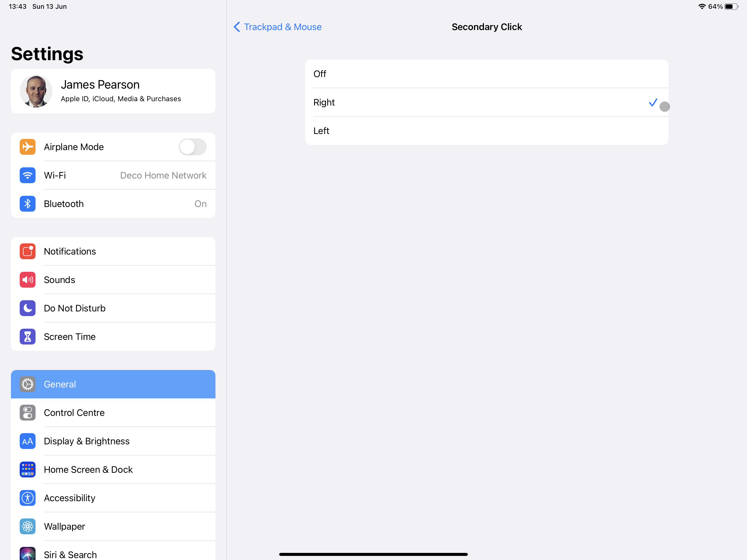Open Wi-Fi Deco Home Network value

pos(163,175)
